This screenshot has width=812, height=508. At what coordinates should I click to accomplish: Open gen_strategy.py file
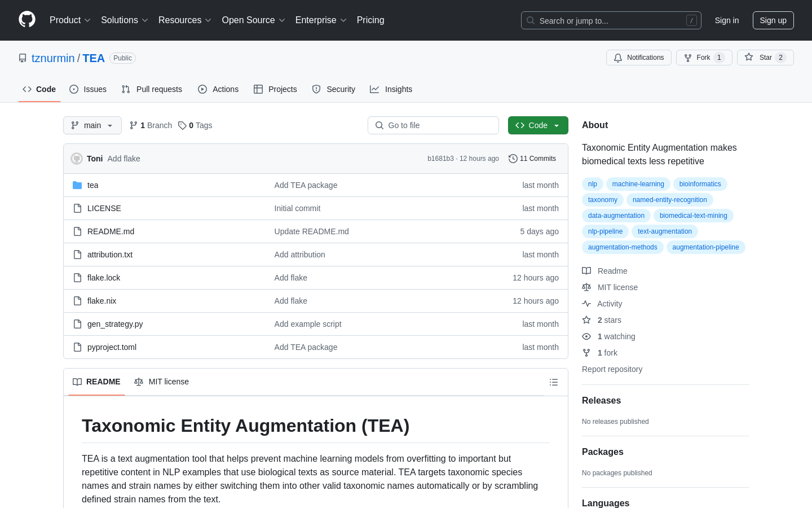[115, 324]
